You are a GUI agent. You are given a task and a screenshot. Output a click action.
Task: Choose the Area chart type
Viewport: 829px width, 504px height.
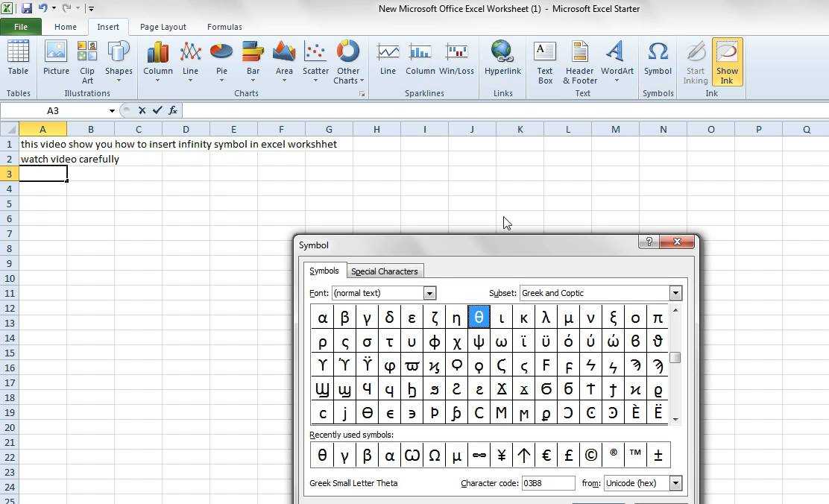[x=284, y=61]
